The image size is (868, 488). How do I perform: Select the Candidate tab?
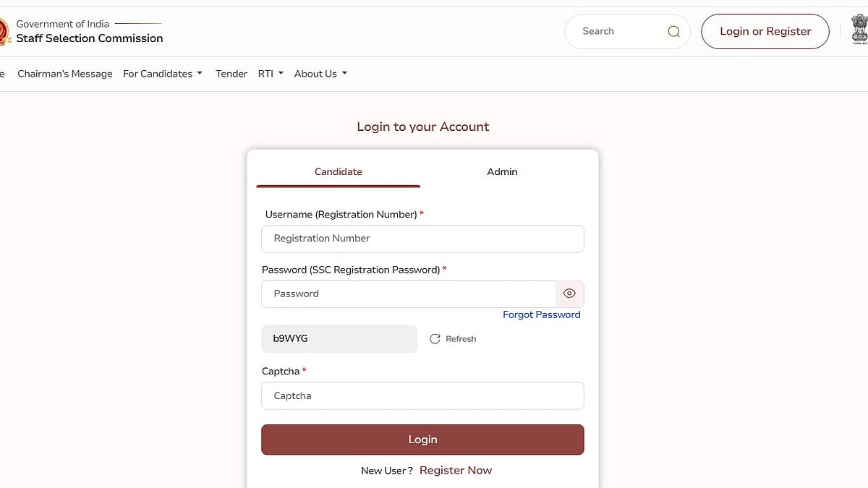338,171
